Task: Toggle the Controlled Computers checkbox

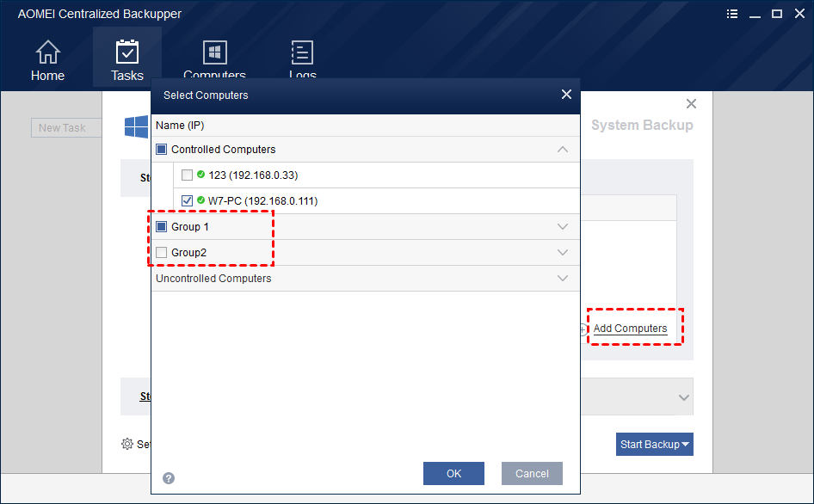Action: click(162, 150)
